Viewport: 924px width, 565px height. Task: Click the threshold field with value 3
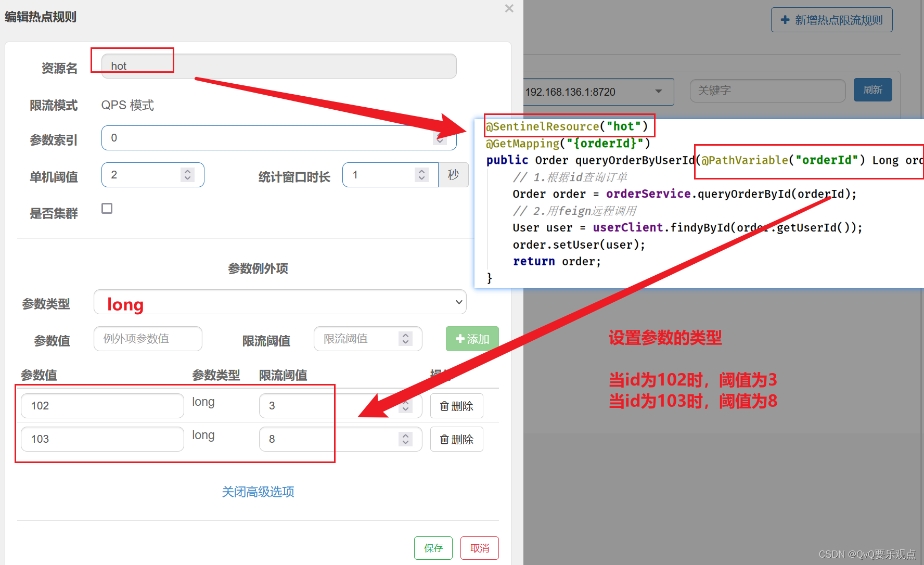pyautogui.click(x=340, y=406)
